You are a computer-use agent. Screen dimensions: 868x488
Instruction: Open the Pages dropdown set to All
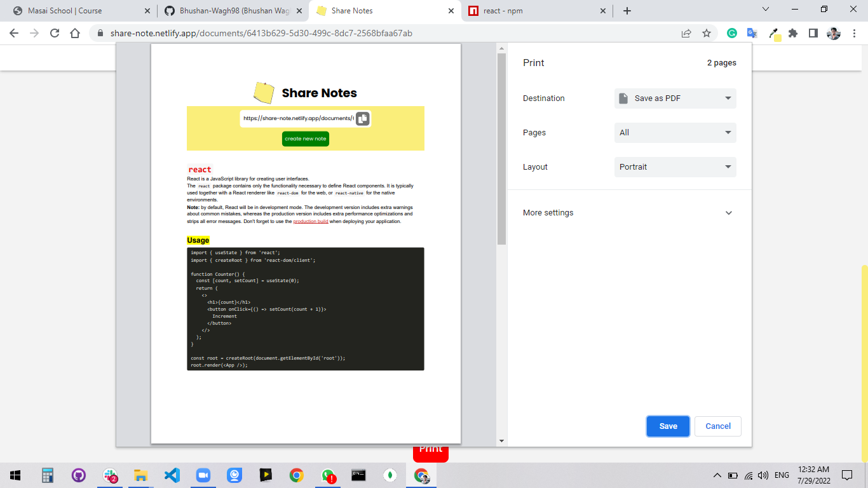pos(675,133)
